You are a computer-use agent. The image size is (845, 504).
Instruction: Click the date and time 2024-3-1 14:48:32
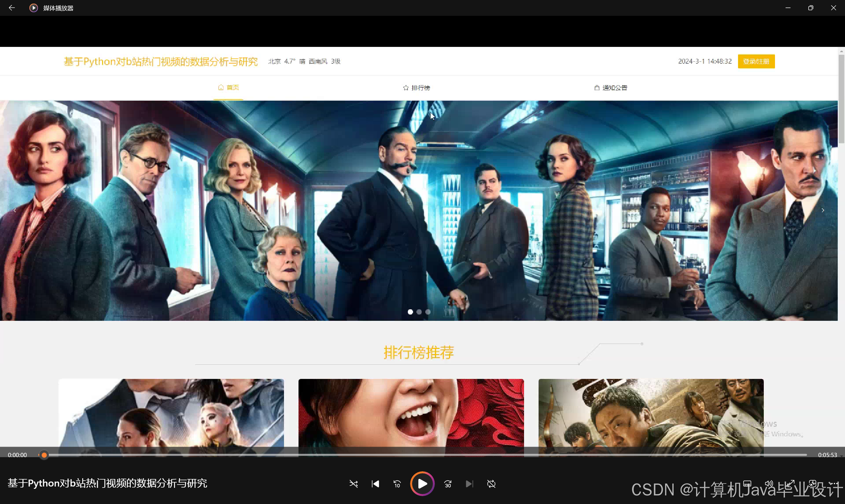[705, 61]
